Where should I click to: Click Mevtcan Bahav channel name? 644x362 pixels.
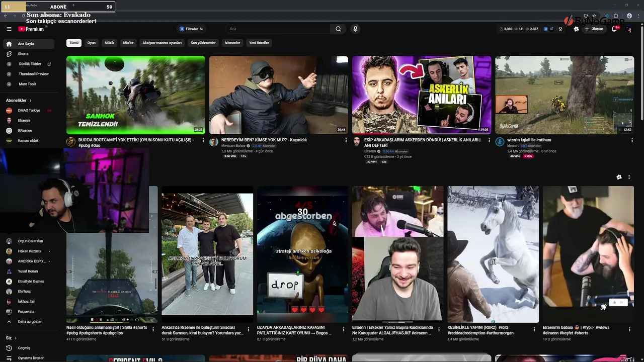(233, 146)
